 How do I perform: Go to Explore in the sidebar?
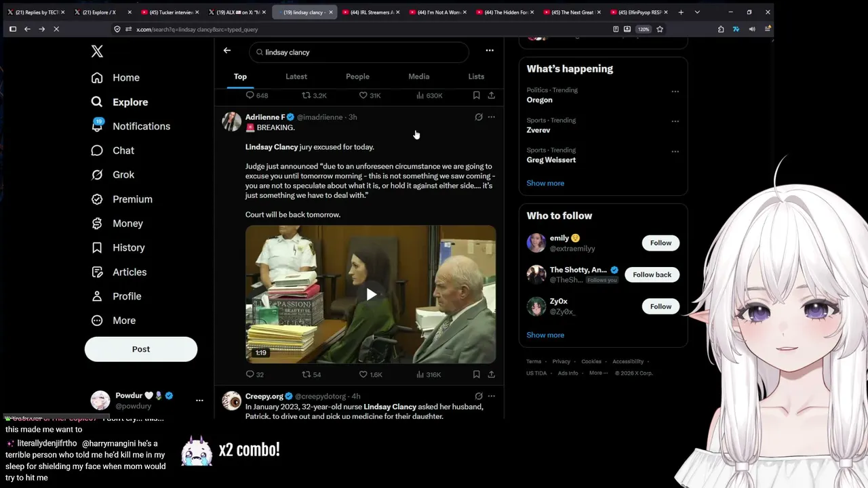coord(119,102)
